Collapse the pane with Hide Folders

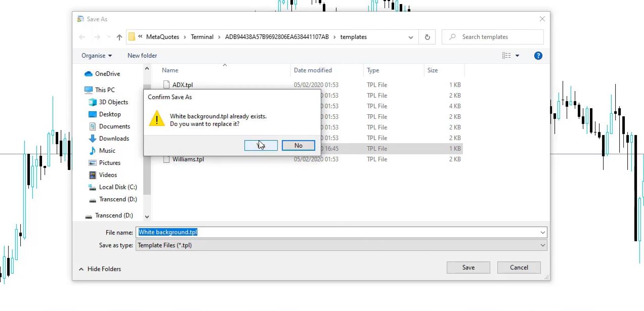pos(100,269)
